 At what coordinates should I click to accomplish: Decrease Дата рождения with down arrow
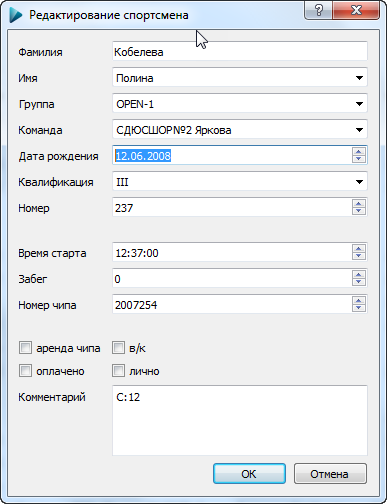[359, 159]
